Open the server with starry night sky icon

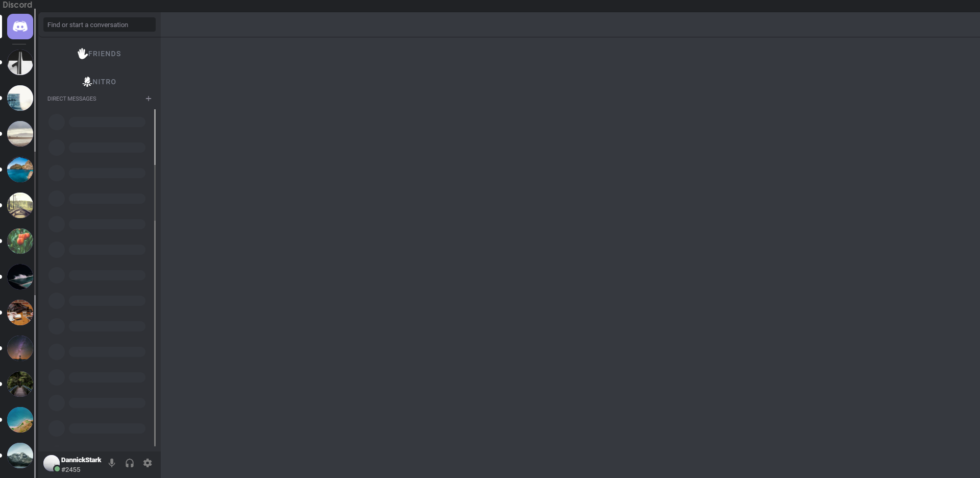[20, 348]
